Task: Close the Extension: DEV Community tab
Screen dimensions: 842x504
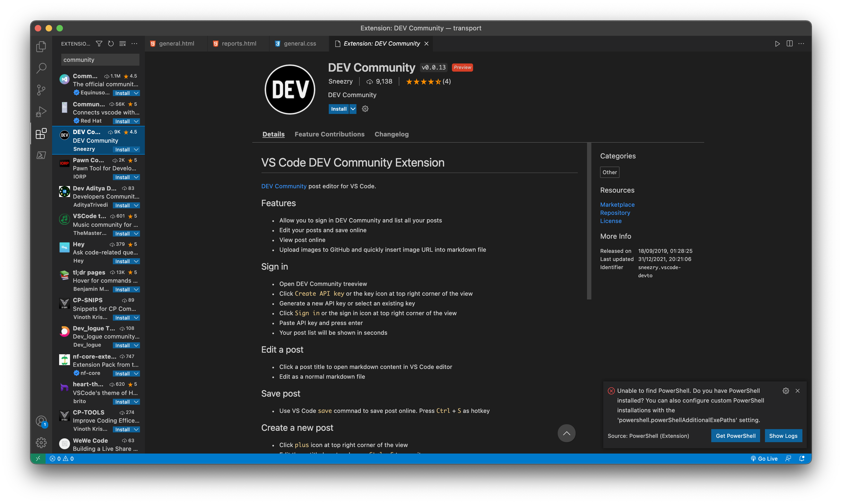Action: click(x=426, y=43)
